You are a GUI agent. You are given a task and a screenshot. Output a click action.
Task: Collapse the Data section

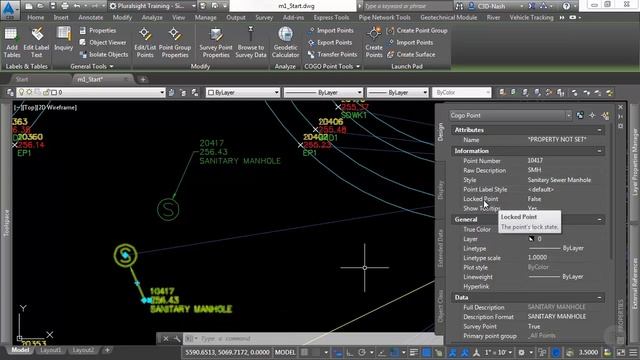coord(599,298)
